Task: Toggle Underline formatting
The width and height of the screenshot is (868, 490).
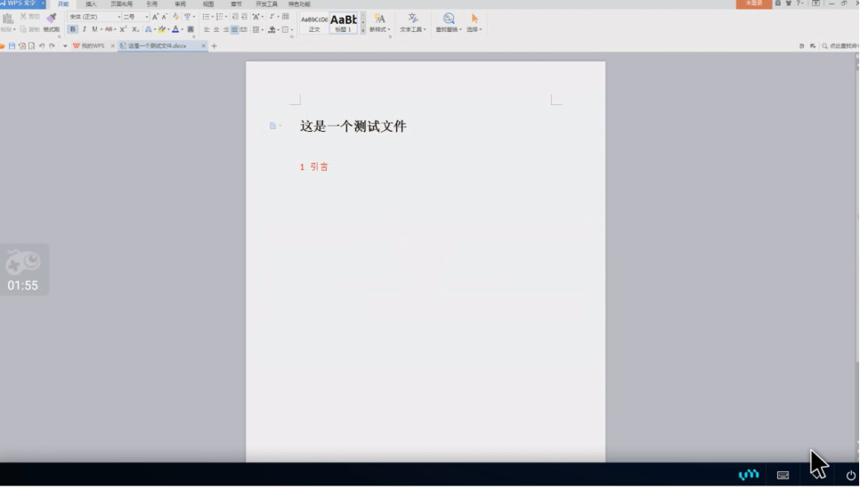Action: click(x=94, y=29)
